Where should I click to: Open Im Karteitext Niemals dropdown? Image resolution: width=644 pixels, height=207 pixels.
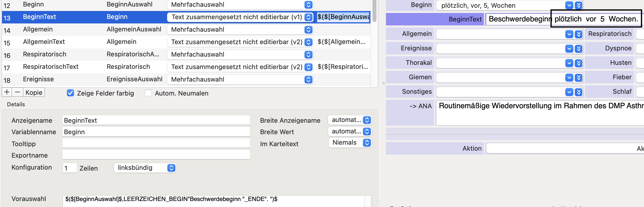point(350,143)
